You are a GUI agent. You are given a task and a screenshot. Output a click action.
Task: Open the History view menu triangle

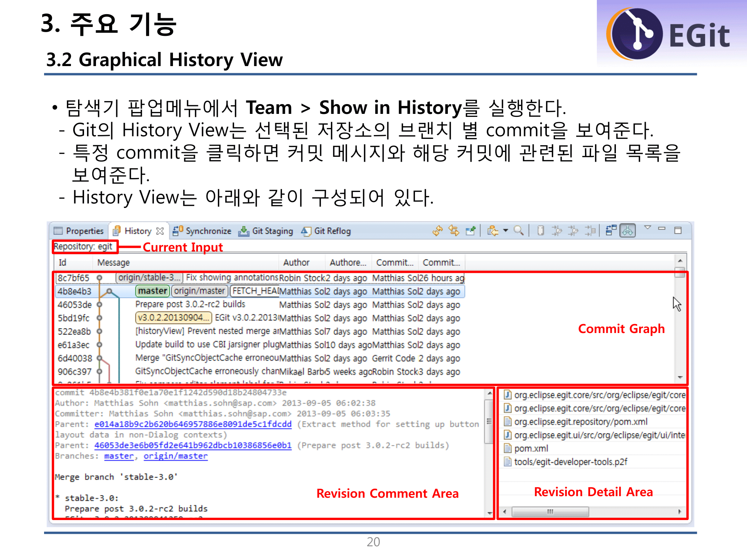648,227
